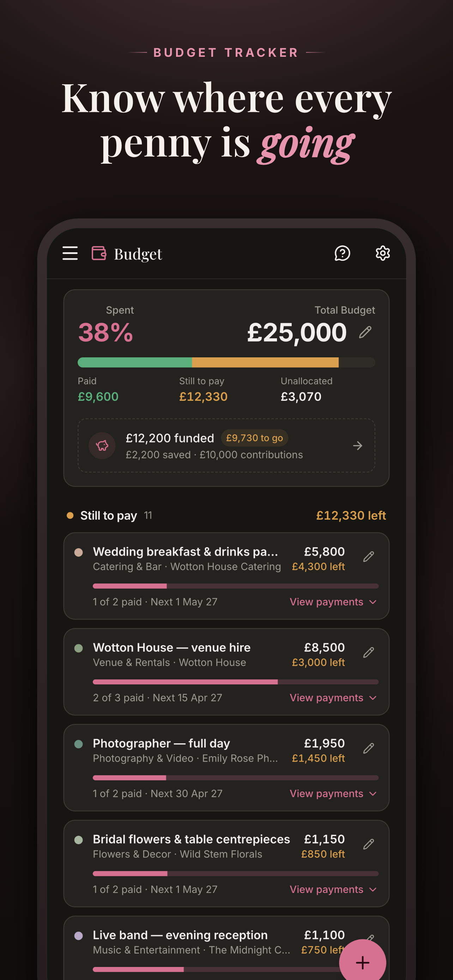Edit the Wedding breakfast & drinks item
Screen dimensions: 453x980
pos(369,557)
